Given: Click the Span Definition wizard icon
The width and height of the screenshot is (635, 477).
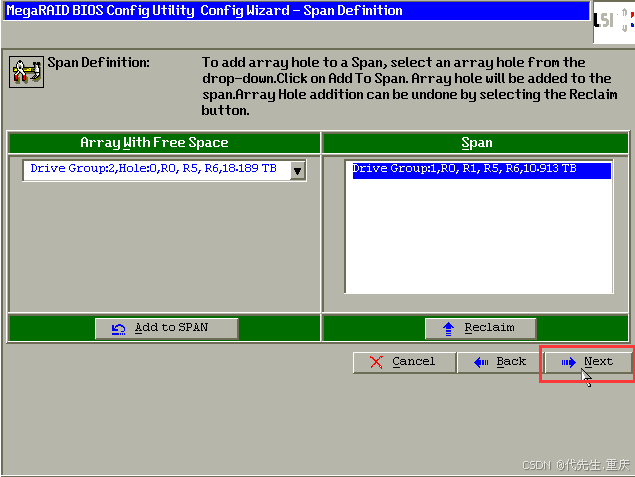Looking at the screenshot, I should [27, 72].
